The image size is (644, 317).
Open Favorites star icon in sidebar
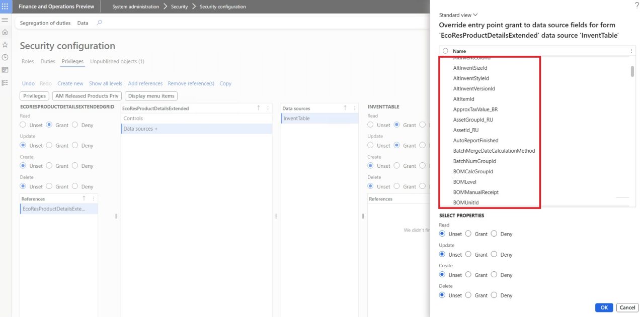coord(5,45)
